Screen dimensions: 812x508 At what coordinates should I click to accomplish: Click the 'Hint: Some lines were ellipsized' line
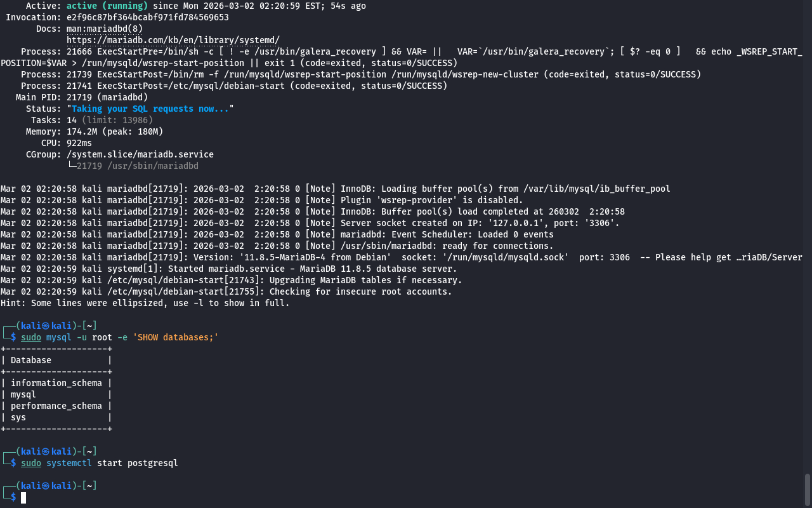145,303
